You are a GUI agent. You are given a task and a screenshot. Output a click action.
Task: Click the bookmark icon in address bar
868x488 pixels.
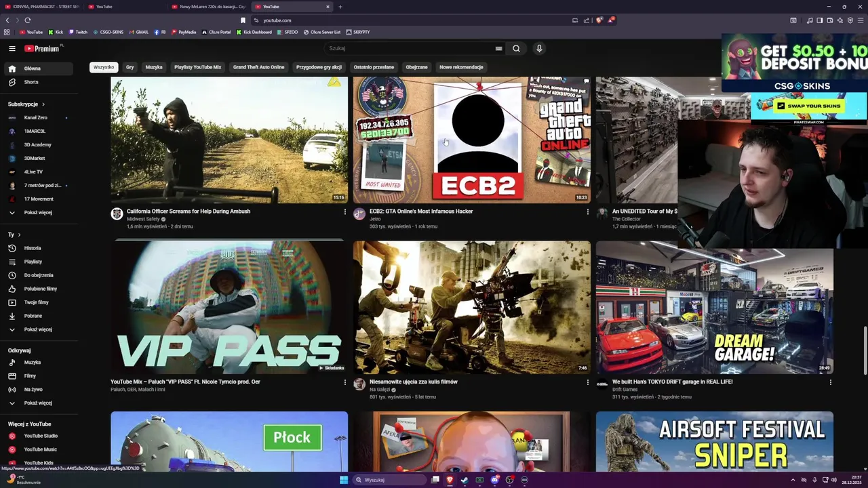(x=243, y=20)
